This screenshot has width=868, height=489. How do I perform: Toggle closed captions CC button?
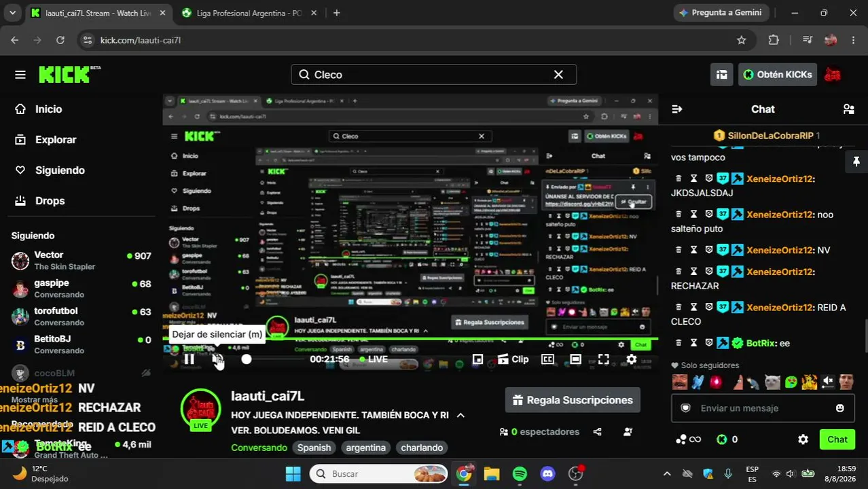[x=547, y=359]
